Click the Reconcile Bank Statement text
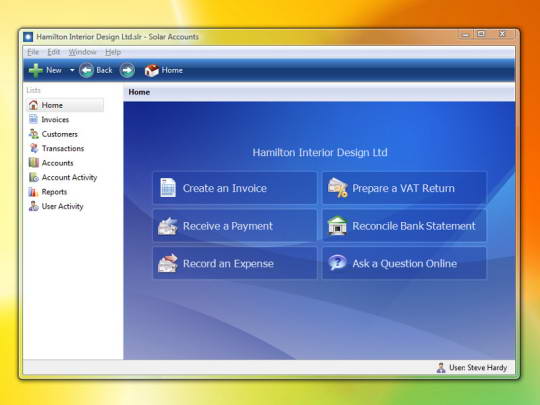The image size is (540, 405). 414,226
